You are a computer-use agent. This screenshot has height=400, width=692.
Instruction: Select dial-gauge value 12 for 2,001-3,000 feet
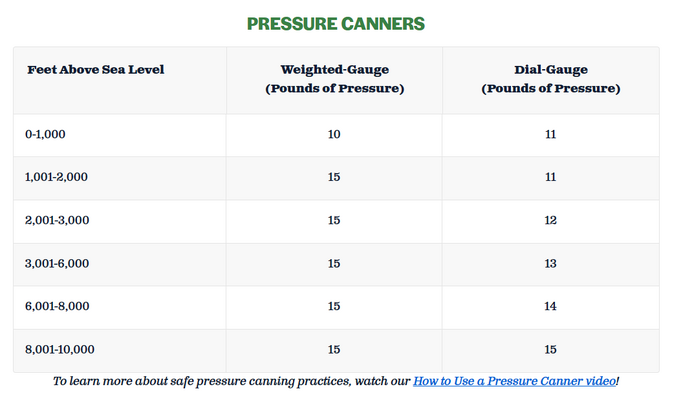point(550,220)
